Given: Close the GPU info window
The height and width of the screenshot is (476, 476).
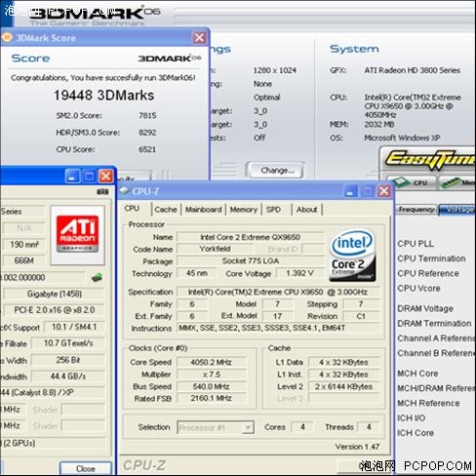Looking at the screenshot, I should tap(105, 177).
